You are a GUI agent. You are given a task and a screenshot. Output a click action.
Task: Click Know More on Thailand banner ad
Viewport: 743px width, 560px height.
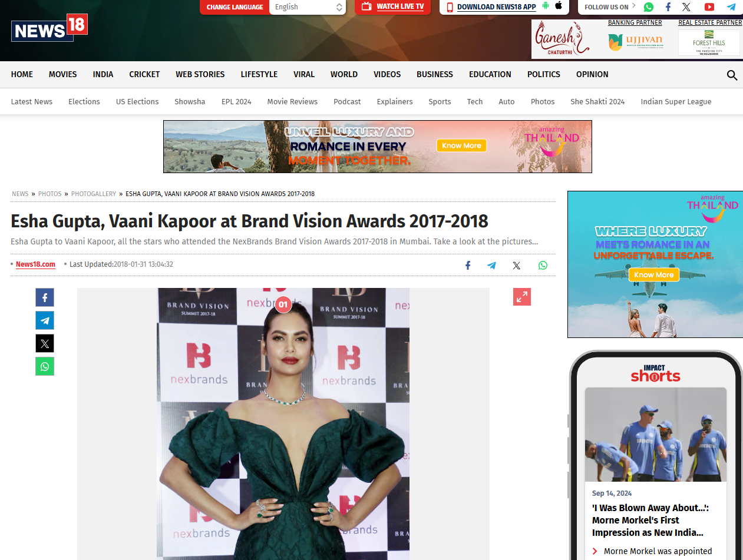coord(461,145)
